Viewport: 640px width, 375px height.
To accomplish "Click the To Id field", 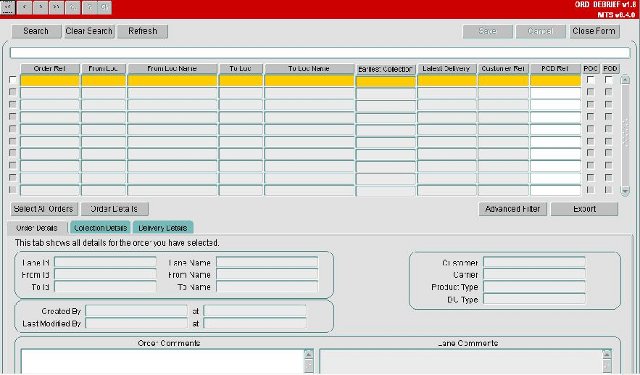I will [x=105, y=286].
